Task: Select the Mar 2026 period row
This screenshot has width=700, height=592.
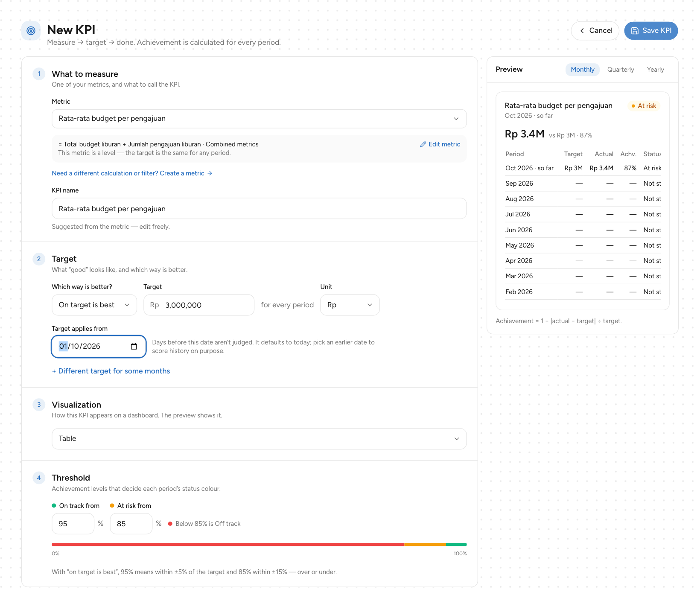Action: pos(583,276)
